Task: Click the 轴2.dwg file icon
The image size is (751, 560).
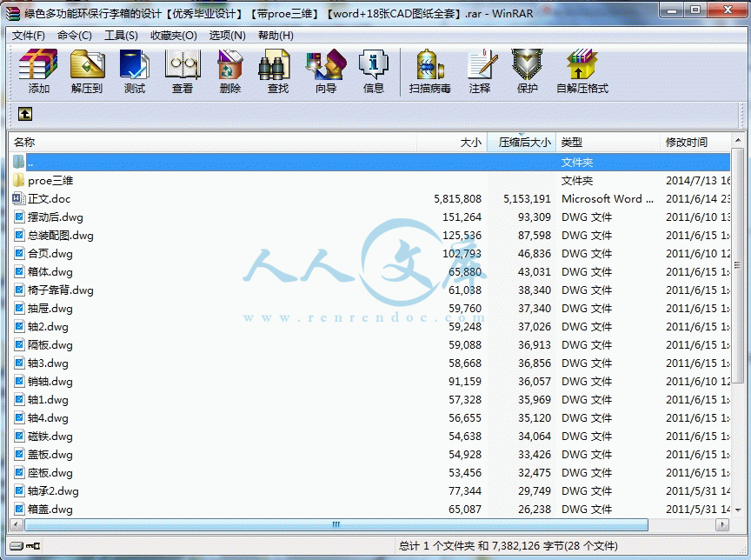Action: (x=18, y=326)
